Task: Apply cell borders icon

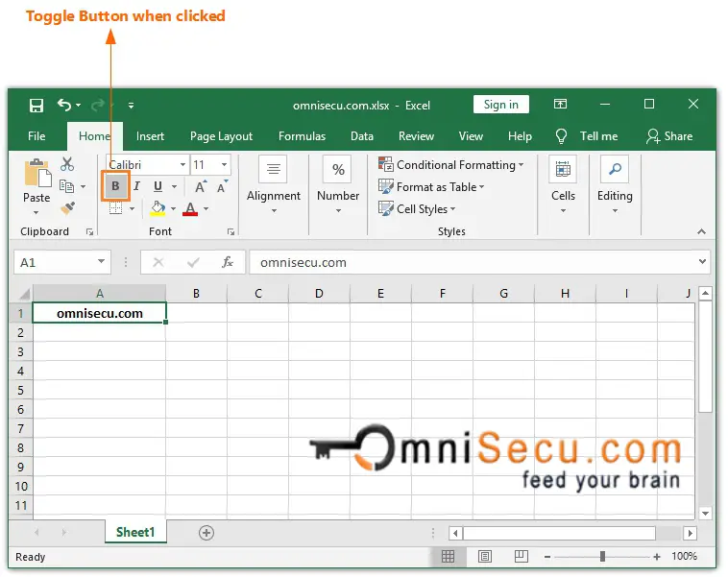Action: pos(115,208)
